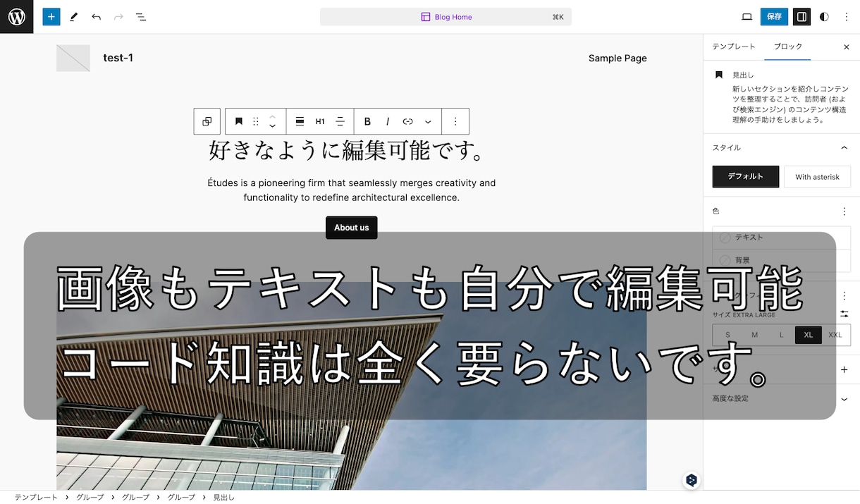
Task: Set font size to XXL
Action: [835, 335]
